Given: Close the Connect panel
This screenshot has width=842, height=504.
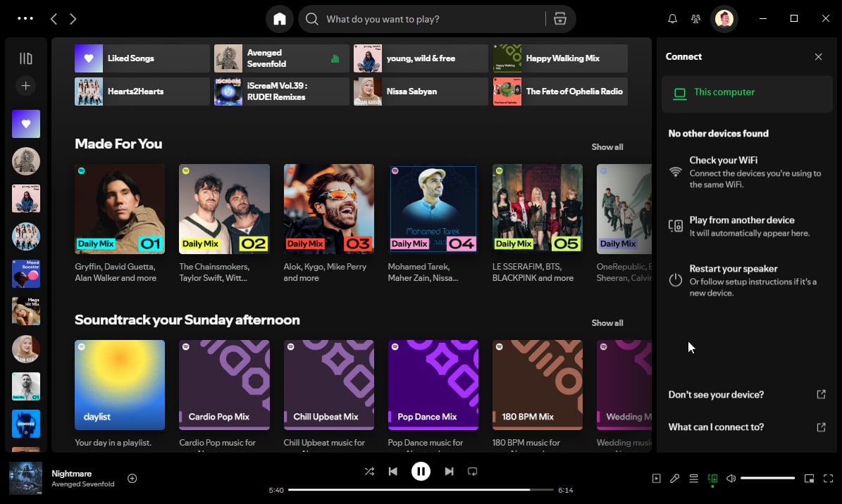Looking at the screenshot, I should [x=818, y=57].
